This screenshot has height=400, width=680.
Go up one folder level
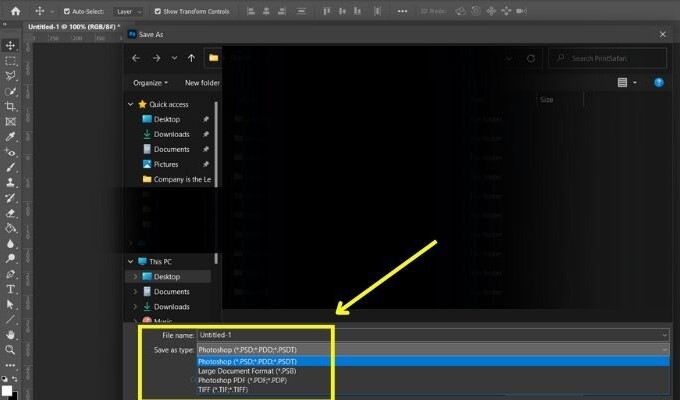tap(191, 58)
